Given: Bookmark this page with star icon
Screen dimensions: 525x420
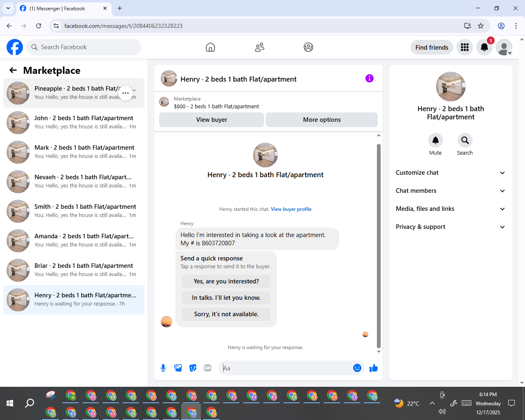Looking at the screenshot, I should [x=481, y=26].
